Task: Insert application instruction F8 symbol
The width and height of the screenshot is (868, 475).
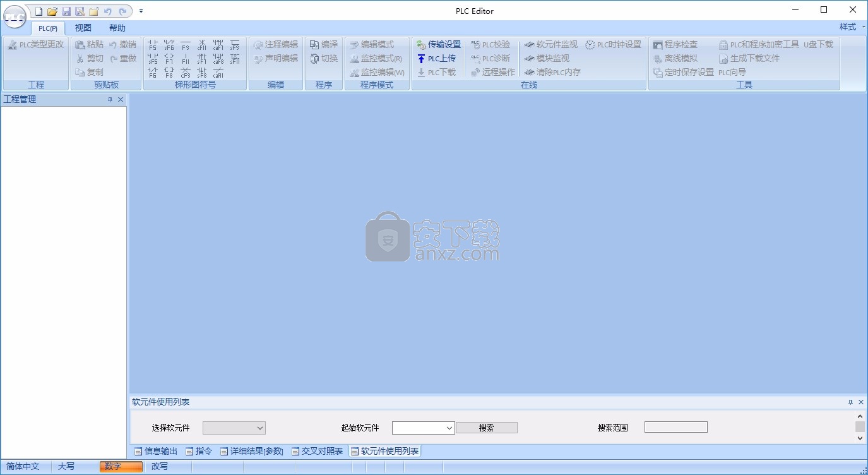Action: tap(169, 72)
